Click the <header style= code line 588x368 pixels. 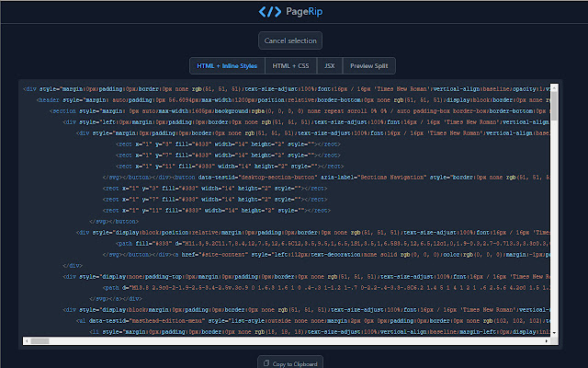[x=293, y=100]
